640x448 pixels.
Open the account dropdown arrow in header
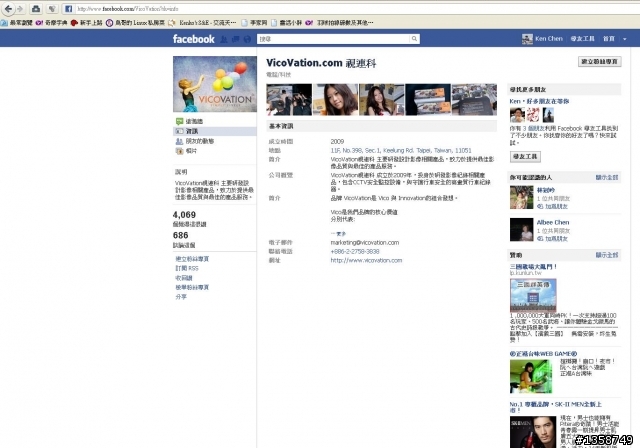[624, 39]
